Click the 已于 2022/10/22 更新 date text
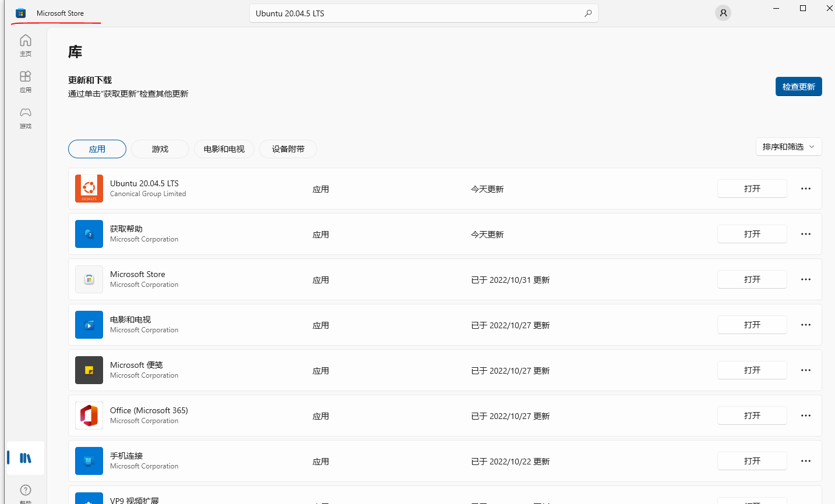 510,462
